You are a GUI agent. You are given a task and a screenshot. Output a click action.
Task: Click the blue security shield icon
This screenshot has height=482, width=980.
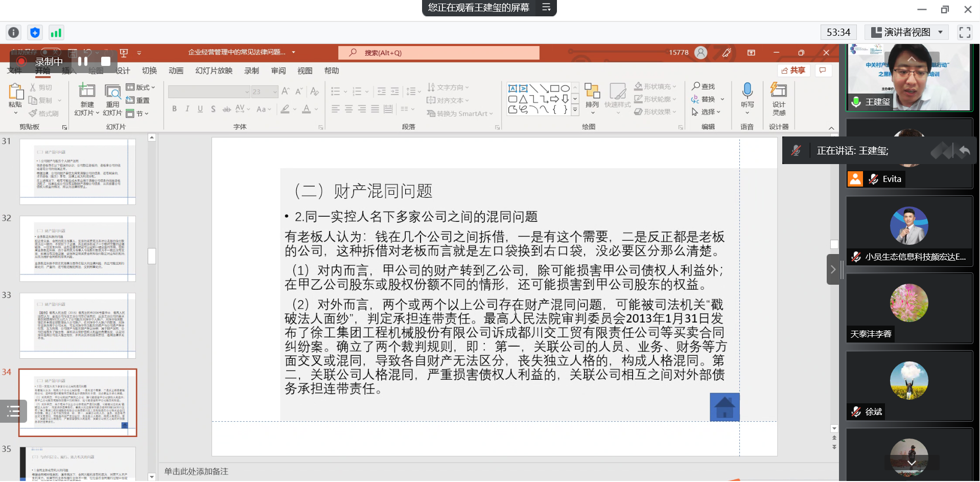tap(35, 33)
